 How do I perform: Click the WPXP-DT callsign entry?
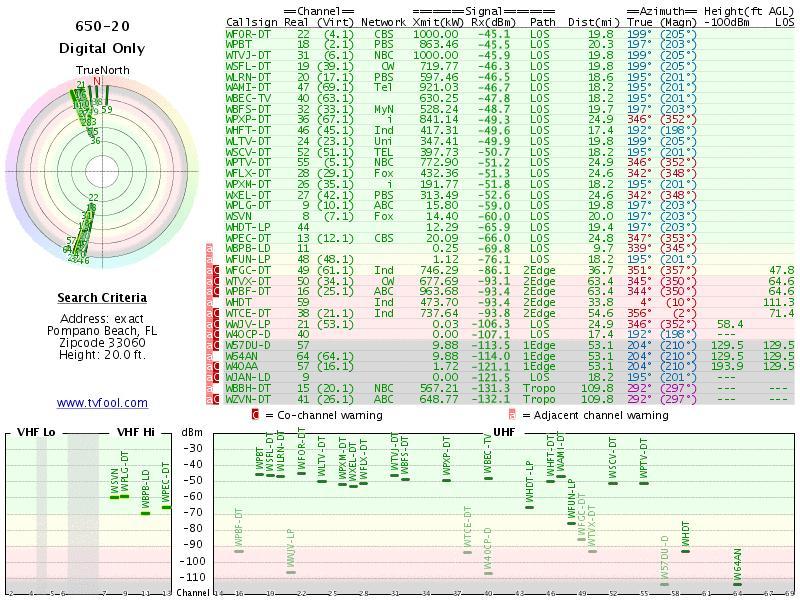[x=248, y=120]
